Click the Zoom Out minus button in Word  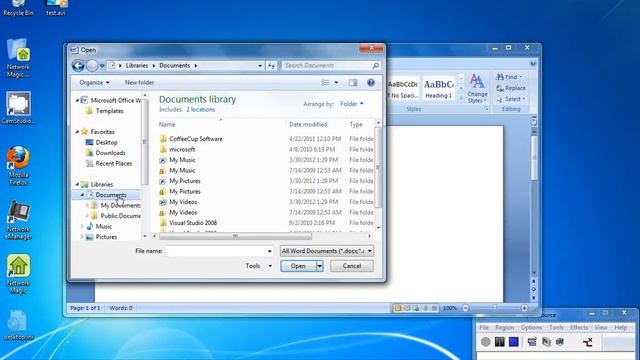(x=466, y=308)
